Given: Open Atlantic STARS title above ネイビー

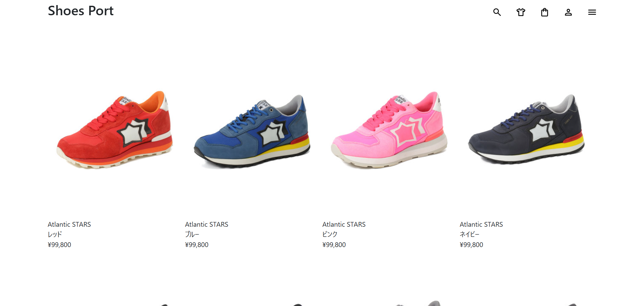Looking at the screenshot, I should click(x=481, y=224).
